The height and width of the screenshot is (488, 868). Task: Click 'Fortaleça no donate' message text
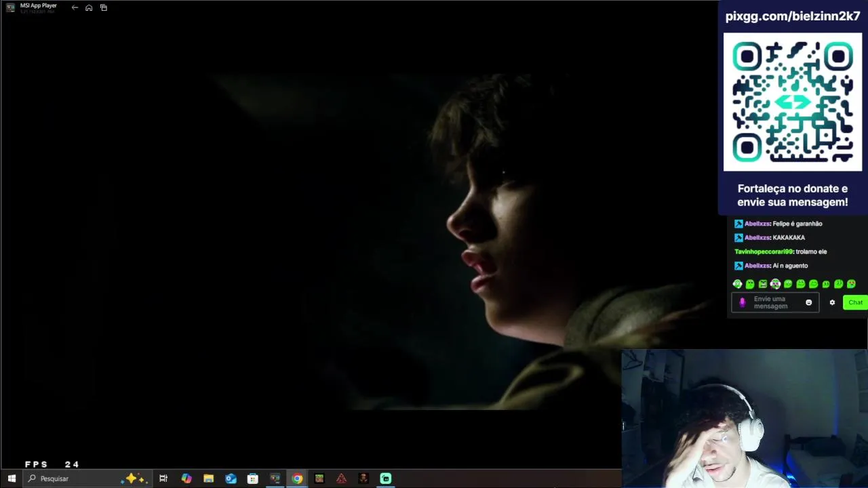(793, 195)
